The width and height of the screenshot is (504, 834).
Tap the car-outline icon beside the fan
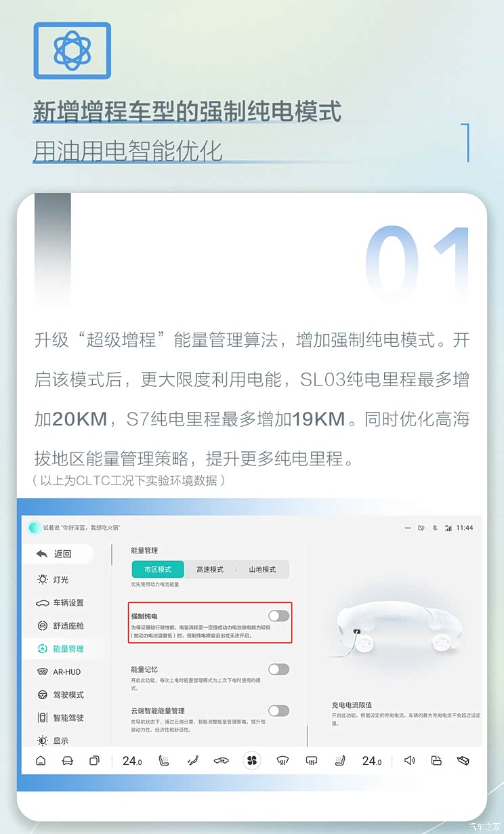point(221,761)
